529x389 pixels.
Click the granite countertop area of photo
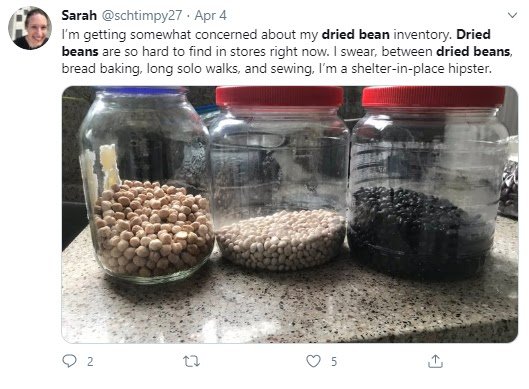point(290,309)
